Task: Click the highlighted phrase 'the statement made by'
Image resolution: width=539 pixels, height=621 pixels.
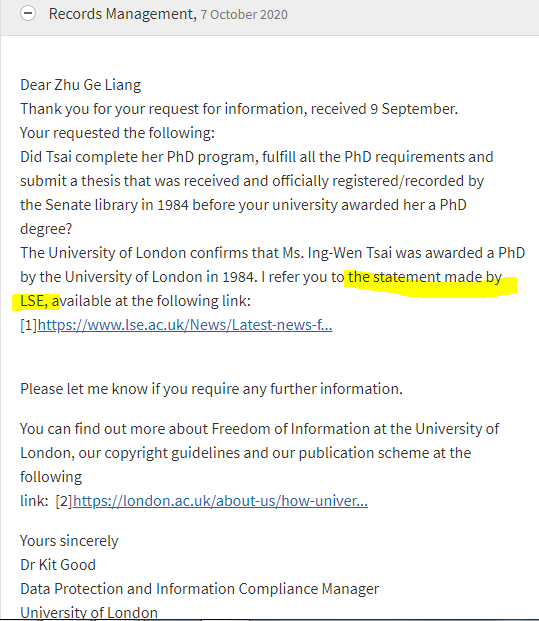Action: [x=425, y=277]
